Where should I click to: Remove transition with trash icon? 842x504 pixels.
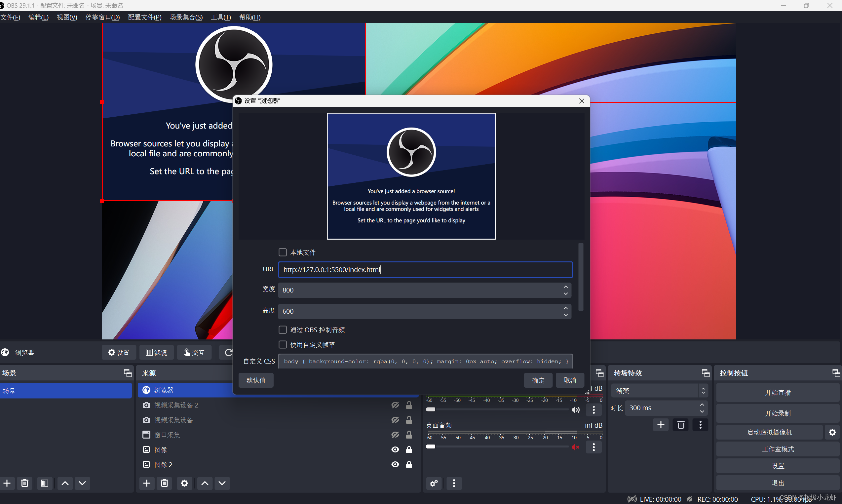tap(681, 425)
